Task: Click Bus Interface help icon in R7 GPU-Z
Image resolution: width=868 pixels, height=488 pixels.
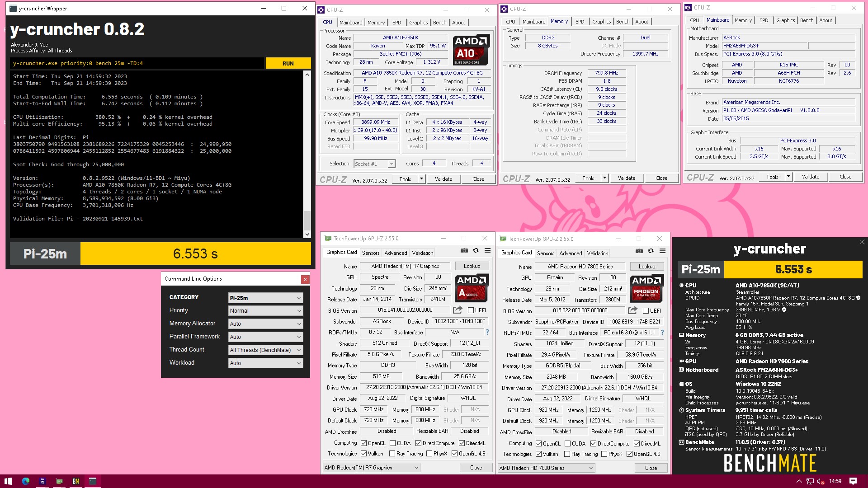Action: (487, 332)
